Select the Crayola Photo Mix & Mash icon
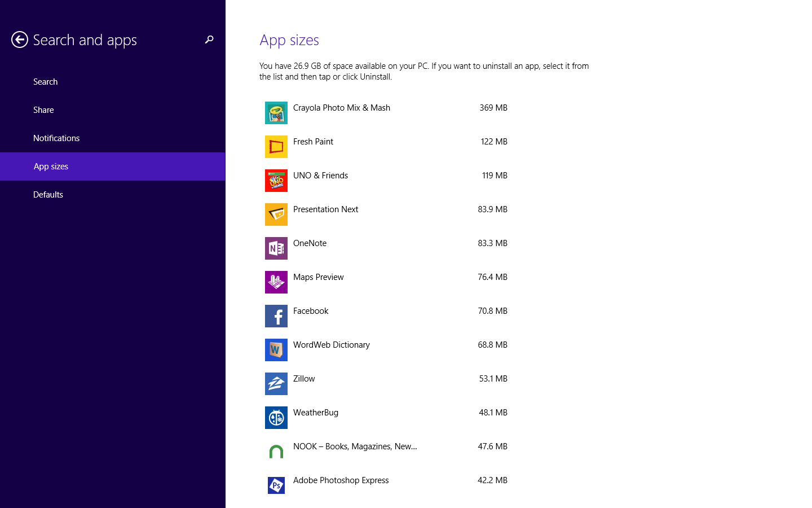The image size is (812, 508). [x=276, y=113]
